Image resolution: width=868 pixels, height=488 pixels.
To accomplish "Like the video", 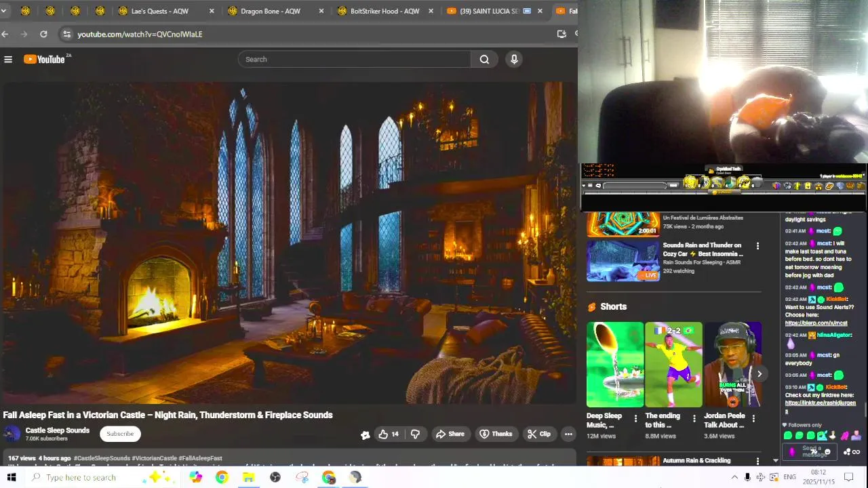I will pos(389,434).
